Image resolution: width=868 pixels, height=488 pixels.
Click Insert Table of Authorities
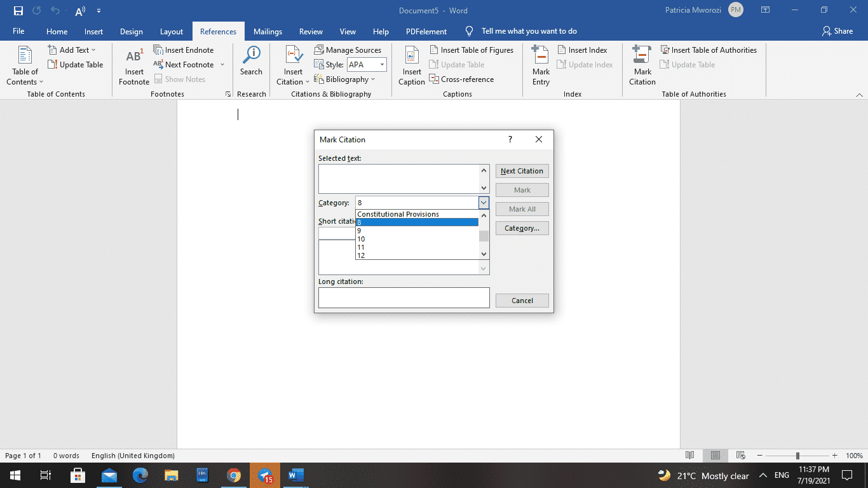point(709,50)
